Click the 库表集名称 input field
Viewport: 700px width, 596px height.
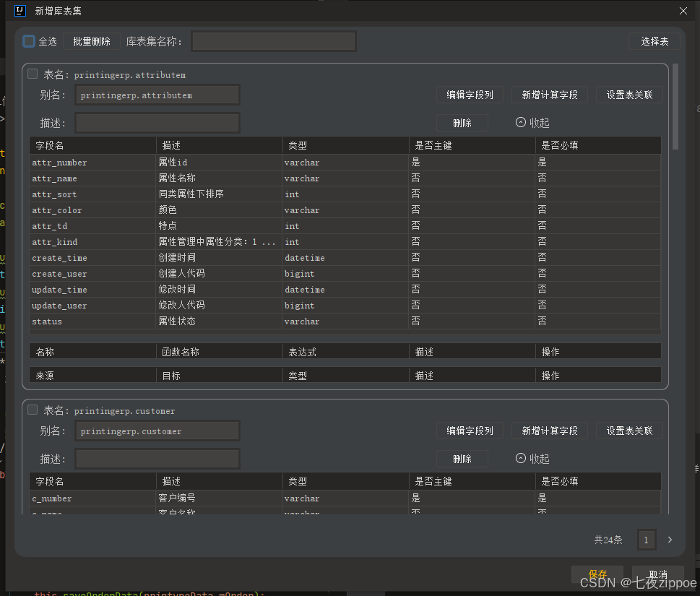(273, 41)
